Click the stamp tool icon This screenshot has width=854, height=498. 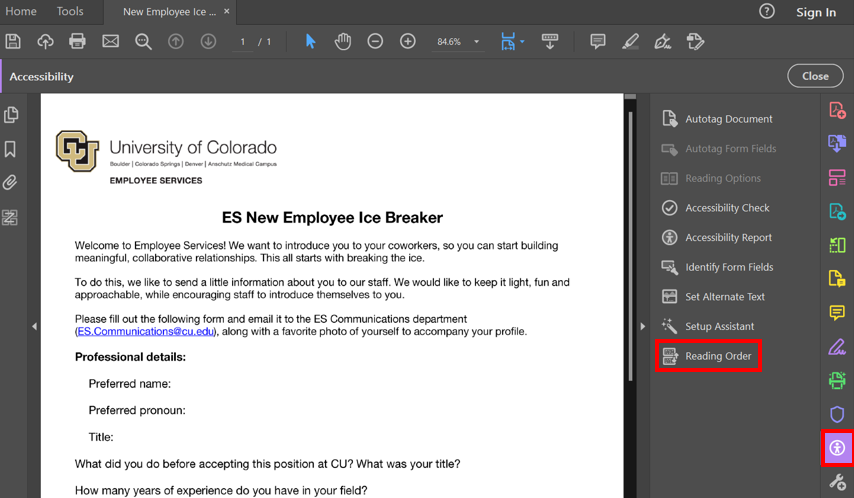[x=696, y=41]
